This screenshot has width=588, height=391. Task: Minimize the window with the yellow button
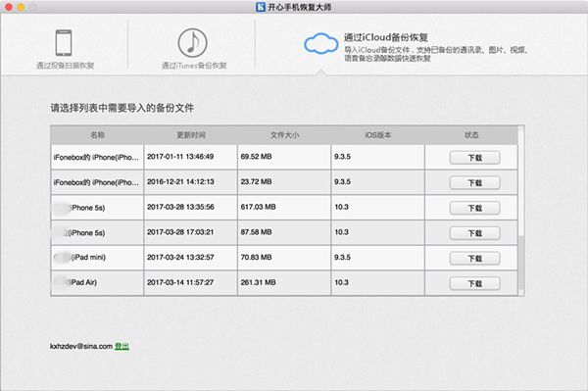coord(21,7)
